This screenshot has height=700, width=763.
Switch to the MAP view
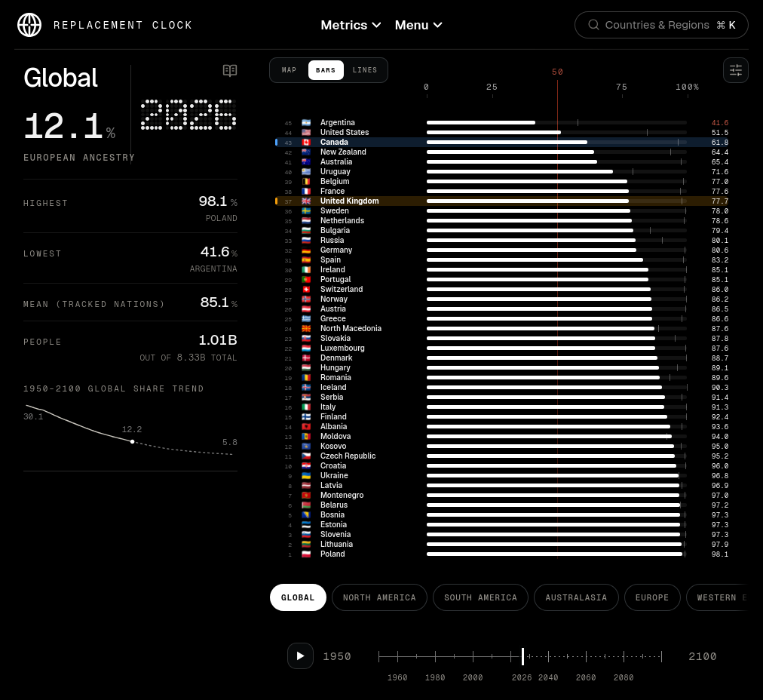(289, 70)
